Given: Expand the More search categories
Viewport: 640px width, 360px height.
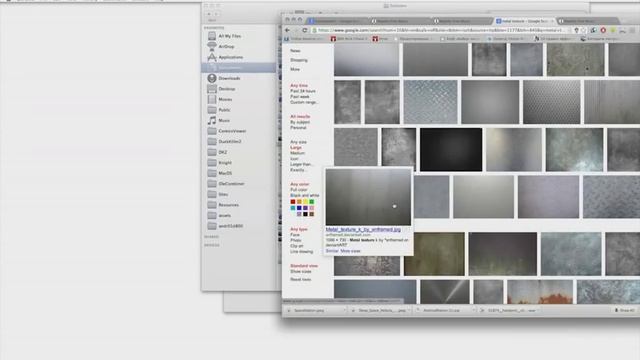Looking at the screenshot, I should coord(295,69).
